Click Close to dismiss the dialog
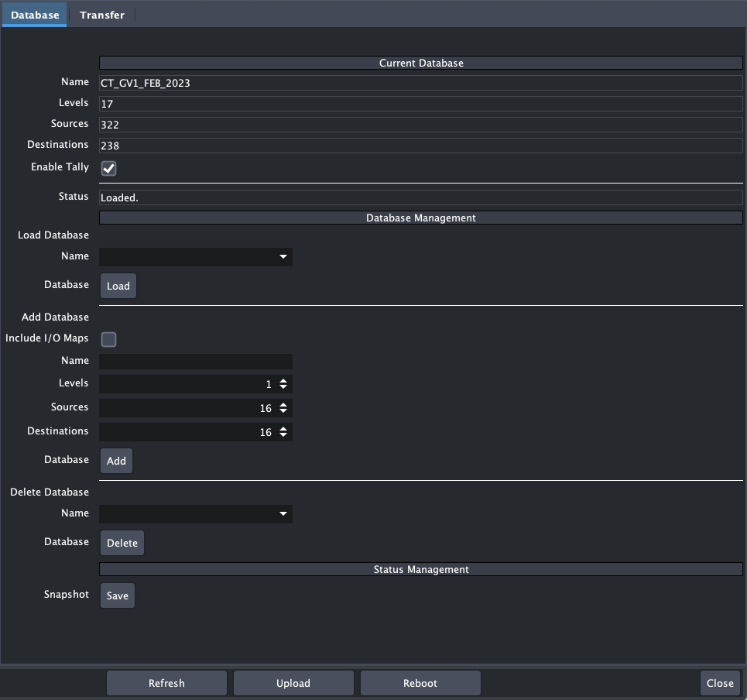Screen dimensions: 747x700 pos(719,683)
